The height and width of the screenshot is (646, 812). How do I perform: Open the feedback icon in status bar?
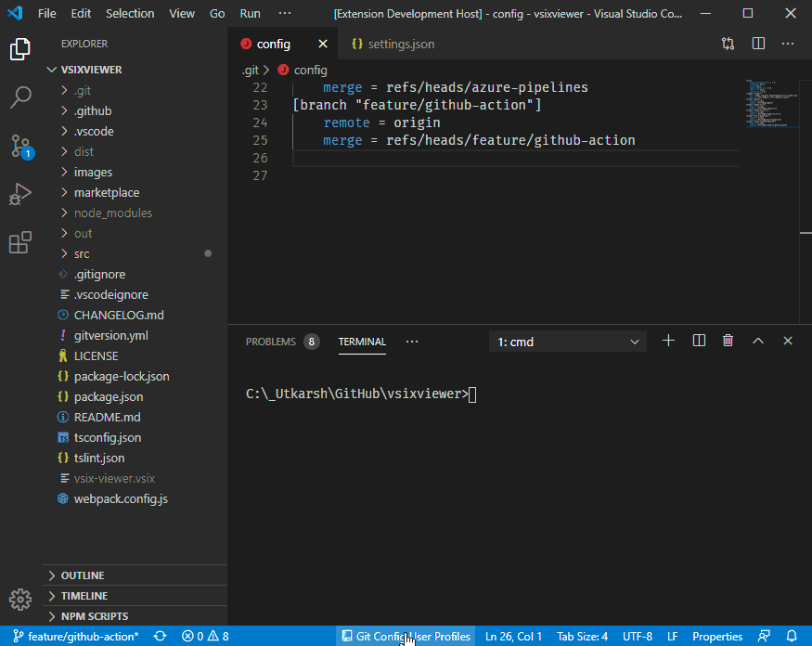pos(764,636)
